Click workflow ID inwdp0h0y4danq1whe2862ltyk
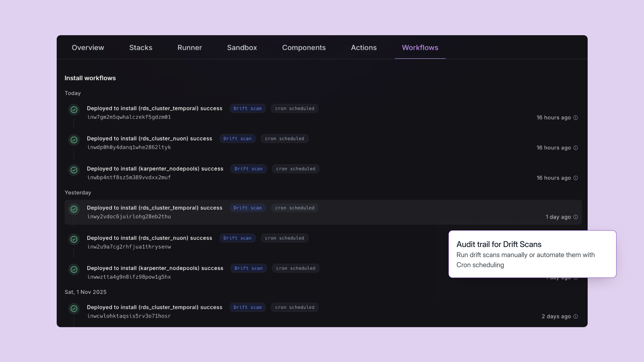 [x=129, y=147]
